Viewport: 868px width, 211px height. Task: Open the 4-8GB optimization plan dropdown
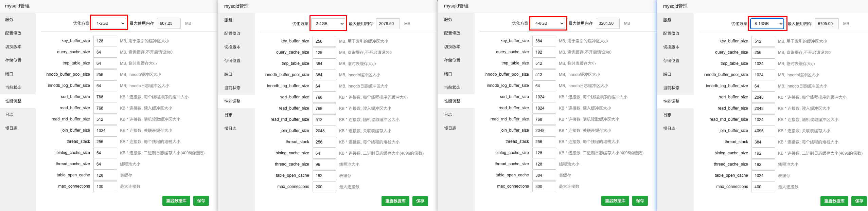(549, 23)
